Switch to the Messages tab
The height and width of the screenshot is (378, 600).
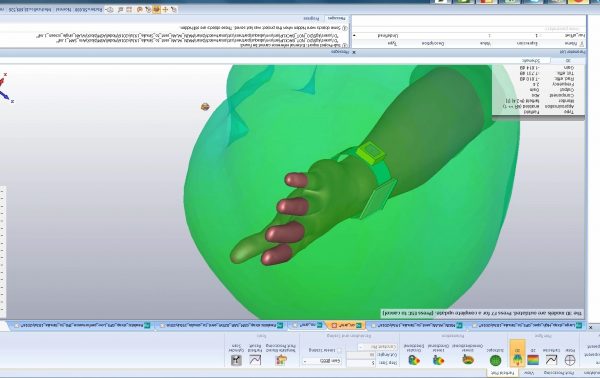[336, 18]
